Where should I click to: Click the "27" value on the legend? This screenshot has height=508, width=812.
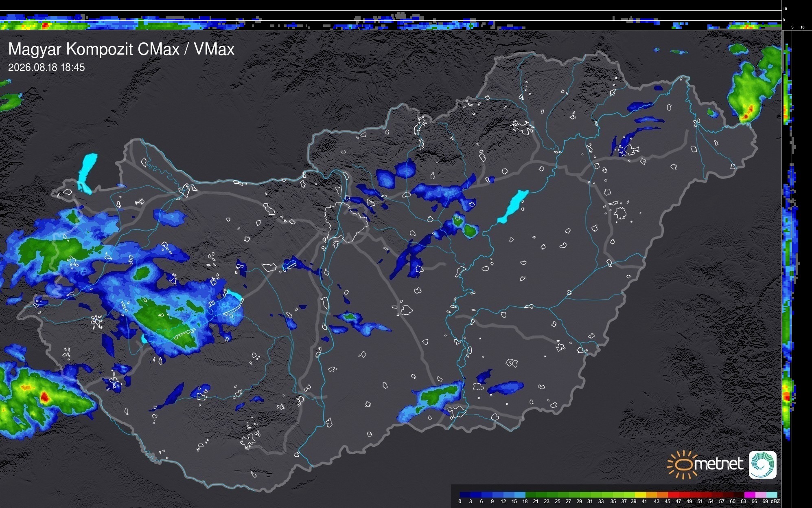[x=569, y=501]
